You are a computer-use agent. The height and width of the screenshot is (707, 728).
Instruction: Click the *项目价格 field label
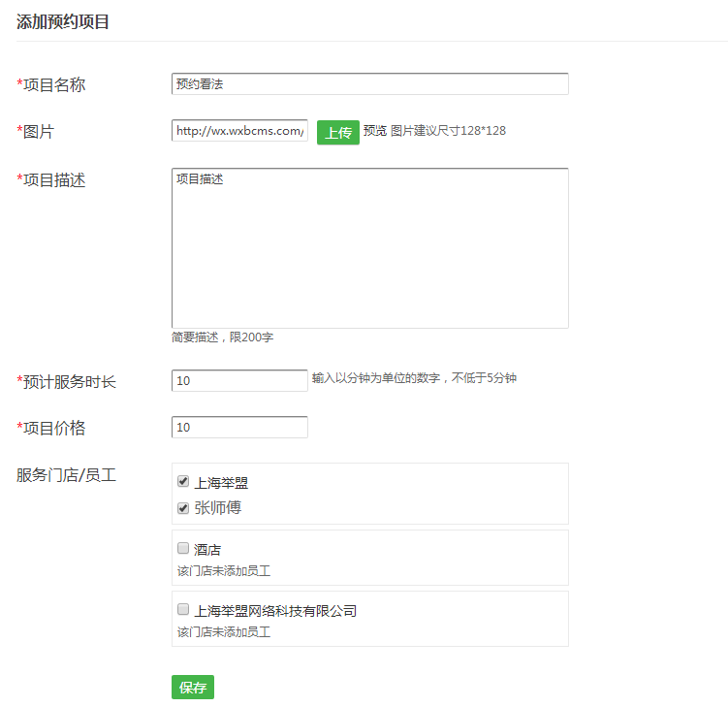click(51, 429)
